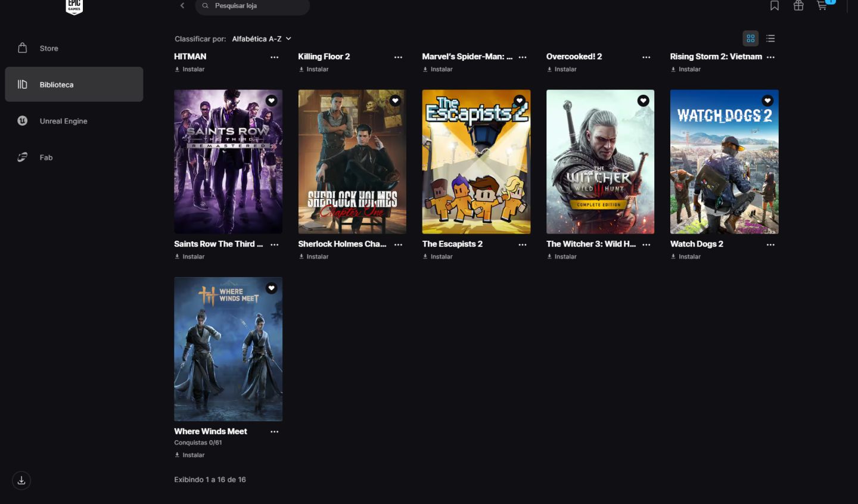Open the Killing Floor 2 options menu
The image size is (858, 504).
[x=399, y=57]
